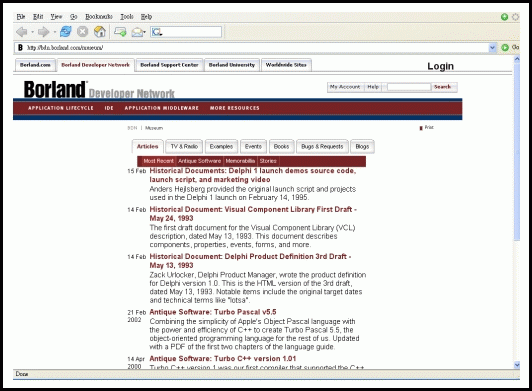The width and height of the screenshot is (532, 391).
Task: Reload the page with the Refresh icon
Action: pyautogui.click(x=65, y=32)
